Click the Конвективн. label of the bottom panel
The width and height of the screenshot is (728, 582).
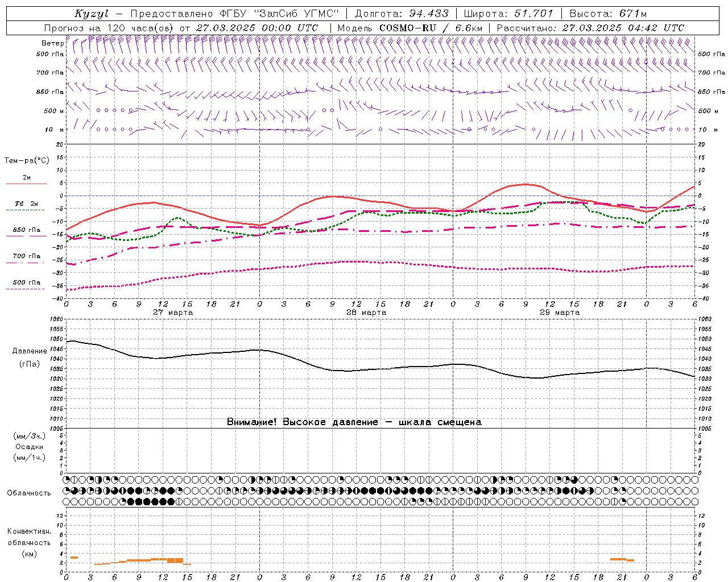[x=30, y=531]
